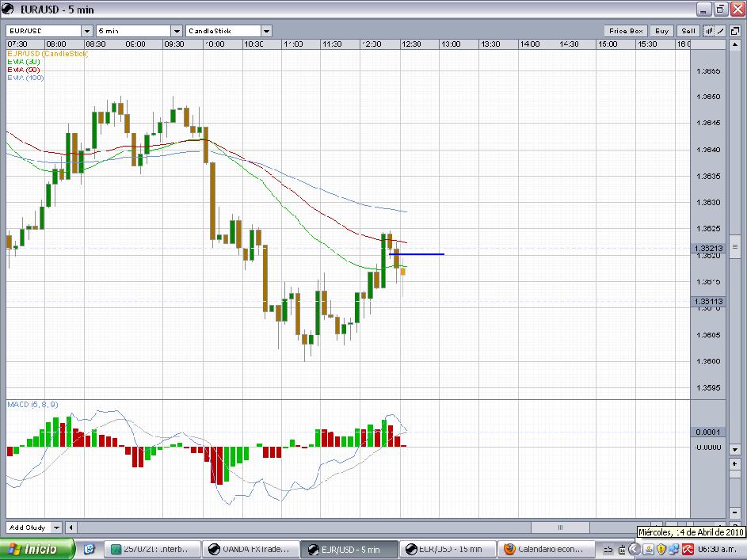Toggle the Price Box display
The height and width of the screenshot is (560, 747).
tap(626, 31)
